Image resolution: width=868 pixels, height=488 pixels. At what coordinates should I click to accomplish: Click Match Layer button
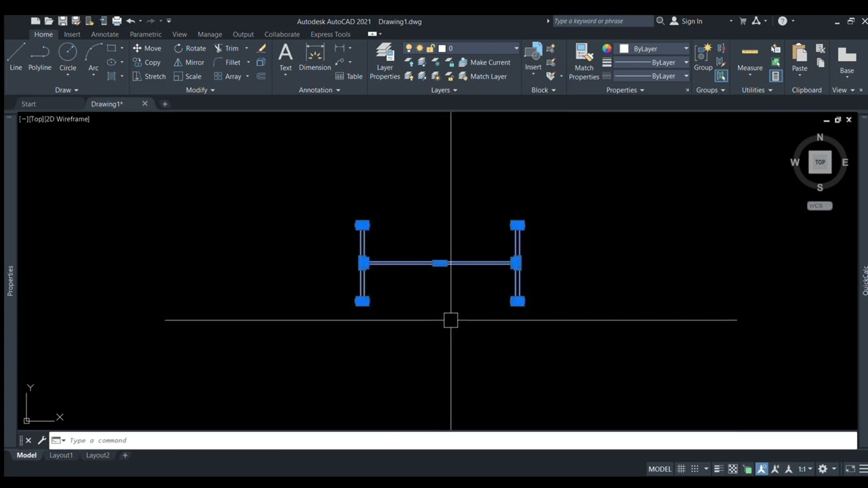(482, 77)
